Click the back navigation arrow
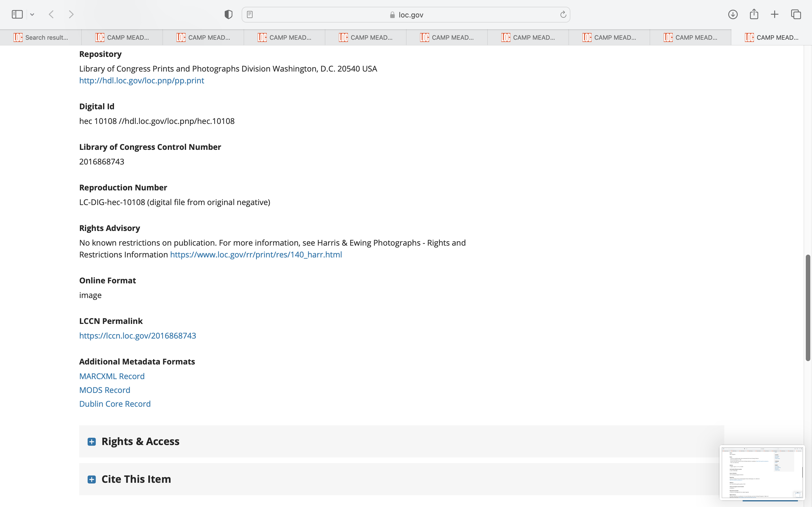 51,14
